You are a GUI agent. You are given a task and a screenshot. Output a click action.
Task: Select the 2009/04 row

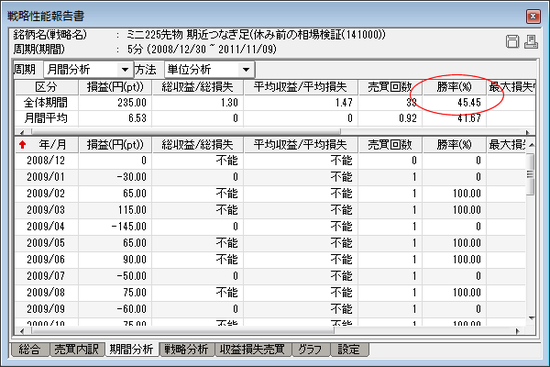point(270,227)
